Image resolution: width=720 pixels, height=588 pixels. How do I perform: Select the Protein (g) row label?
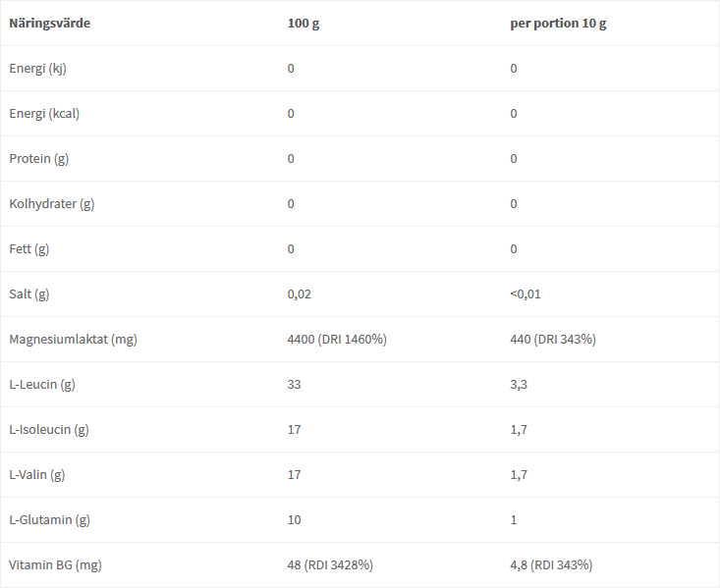[x=39, y=159]
